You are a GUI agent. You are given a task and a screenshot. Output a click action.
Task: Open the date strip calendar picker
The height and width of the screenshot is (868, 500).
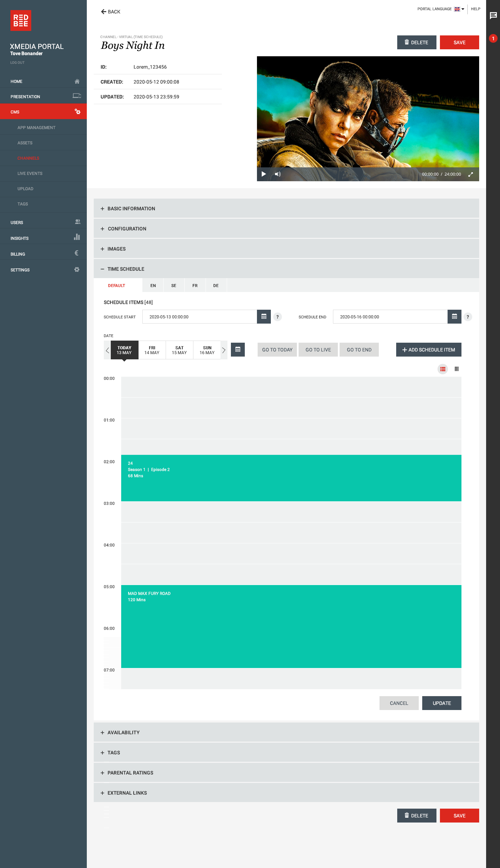pos(238,350)
